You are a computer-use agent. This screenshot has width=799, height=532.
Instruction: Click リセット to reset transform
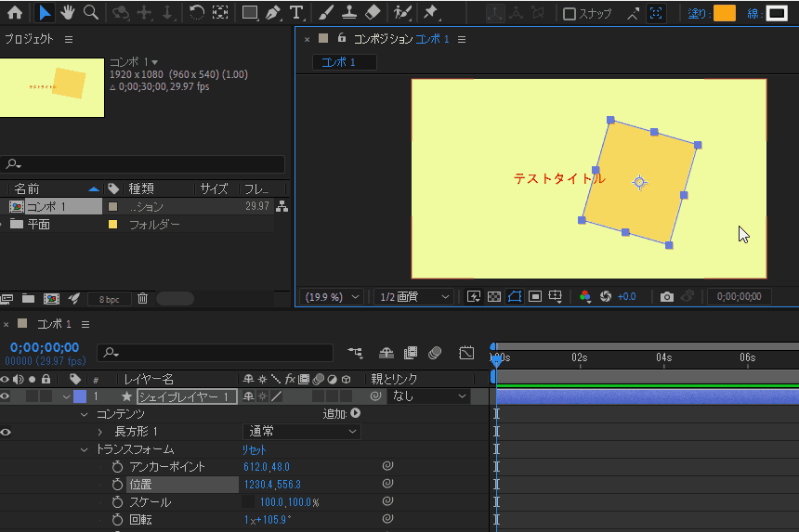[x=254, y=450]
